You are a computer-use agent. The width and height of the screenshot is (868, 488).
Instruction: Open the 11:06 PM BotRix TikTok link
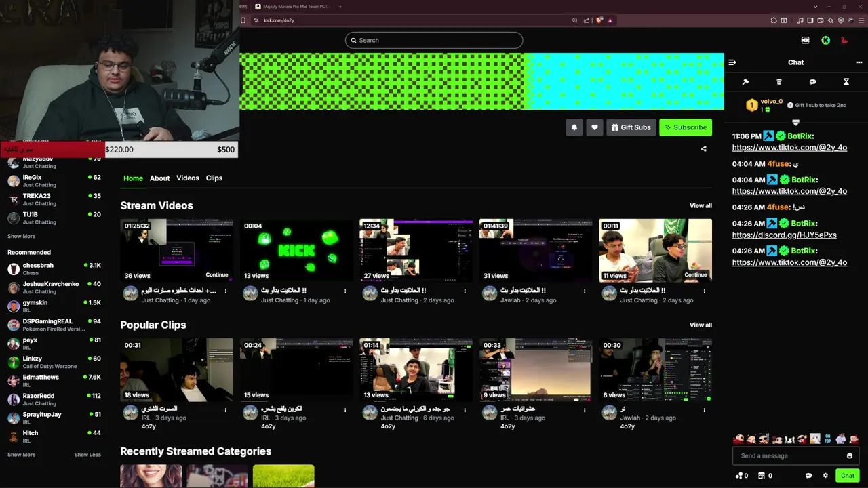pyautogui.click(x=789, y=148)
